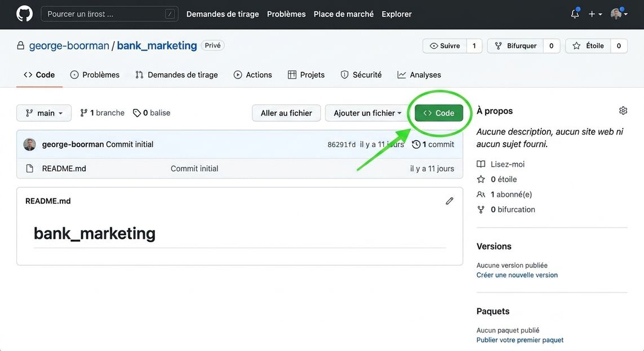Switch to the Analyses tab
The width and height of the screenshot is (644, 351).
419,75
